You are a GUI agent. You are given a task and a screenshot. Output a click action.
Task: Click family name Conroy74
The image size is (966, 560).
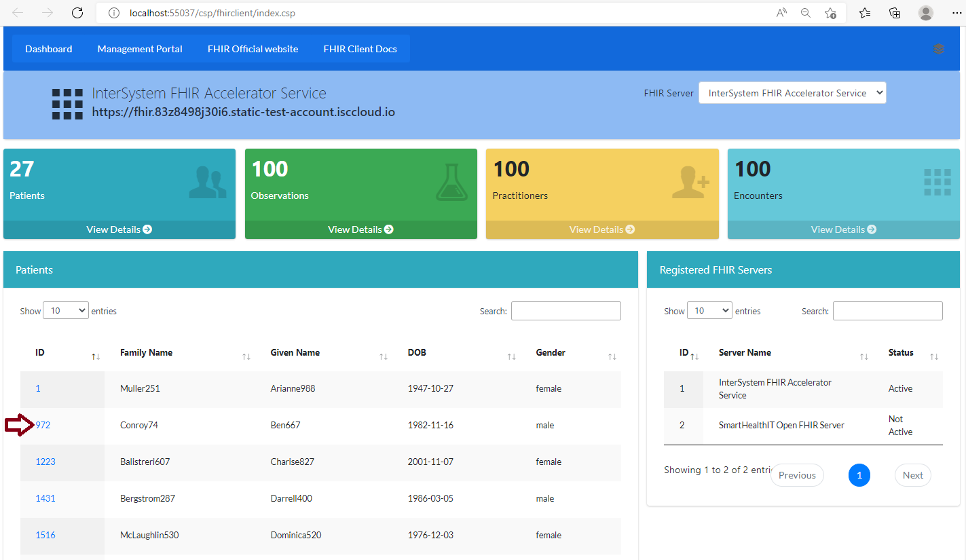[x=139, y=425]
